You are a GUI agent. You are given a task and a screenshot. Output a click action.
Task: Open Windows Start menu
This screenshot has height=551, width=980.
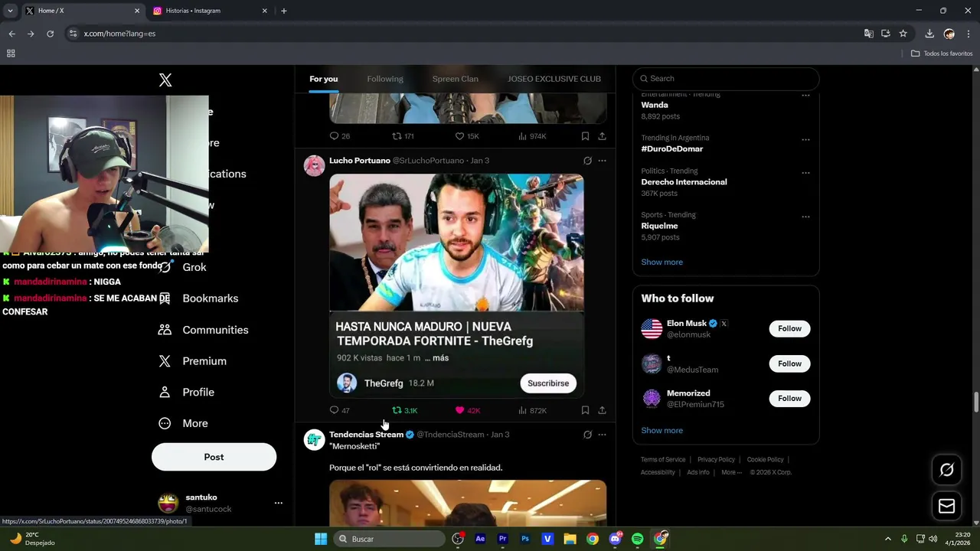tap(321, 539)
